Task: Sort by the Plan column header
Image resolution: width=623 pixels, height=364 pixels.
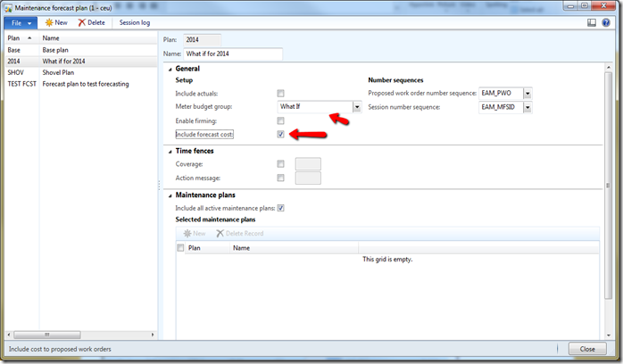Action: coord(21,38)
